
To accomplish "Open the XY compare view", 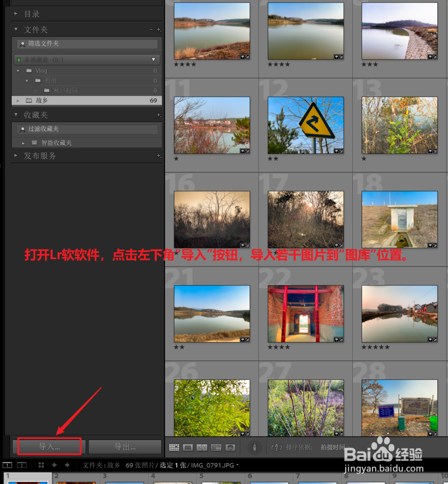I will [x=202, y=447].
